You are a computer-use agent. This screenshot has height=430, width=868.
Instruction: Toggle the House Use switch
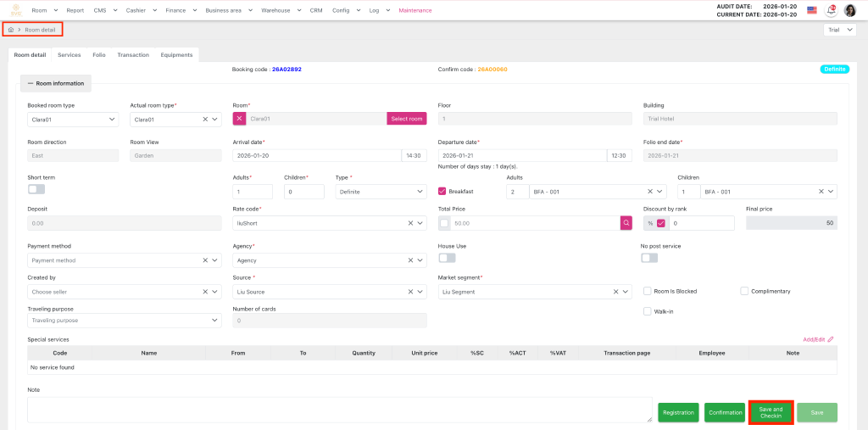447,258
